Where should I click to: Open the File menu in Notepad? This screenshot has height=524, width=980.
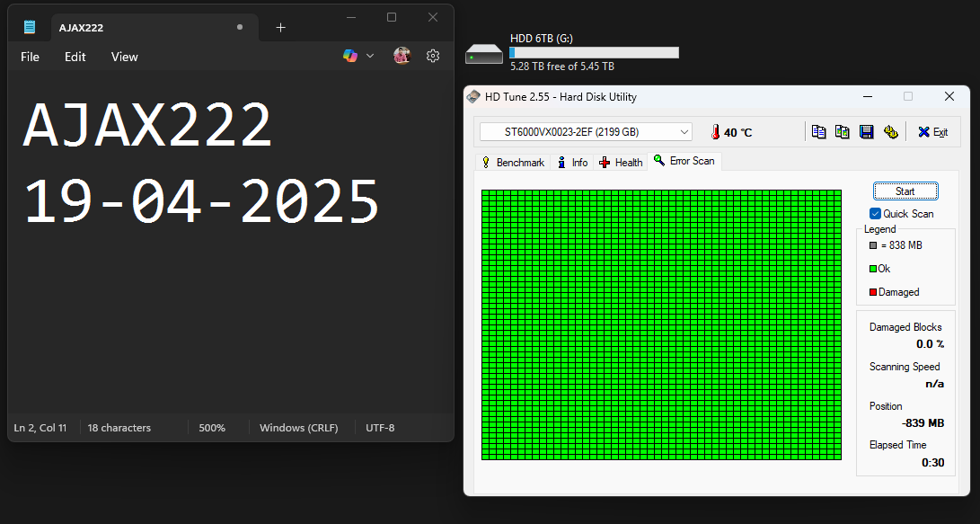coord(30,57)
